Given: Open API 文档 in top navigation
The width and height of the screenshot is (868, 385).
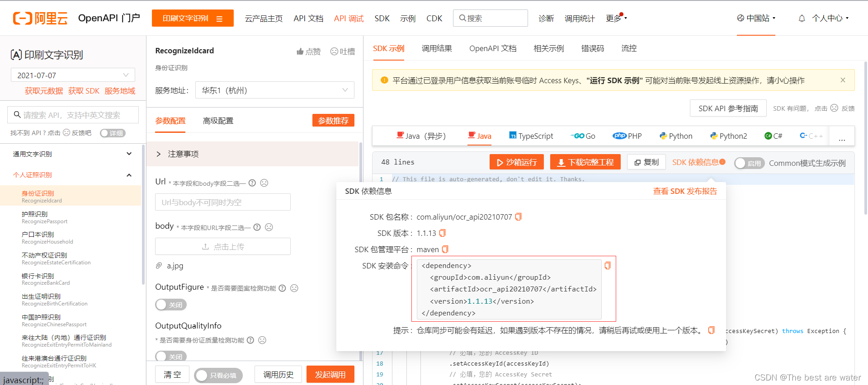Looking at the screenshot, I should [x=308, y=19].
